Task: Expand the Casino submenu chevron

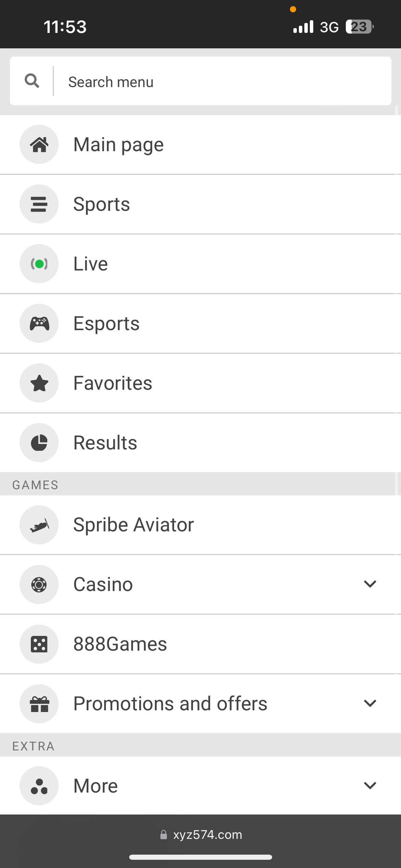Action: click(370, 584)
